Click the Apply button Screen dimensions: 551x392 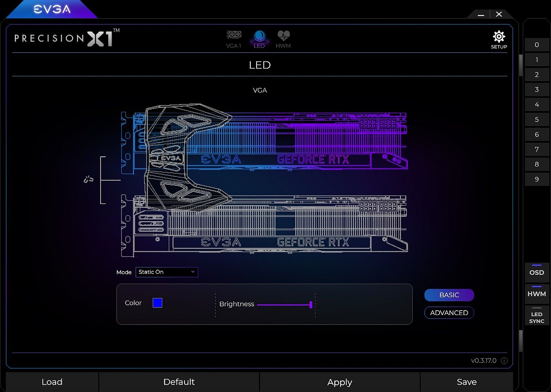pos(340,382)
